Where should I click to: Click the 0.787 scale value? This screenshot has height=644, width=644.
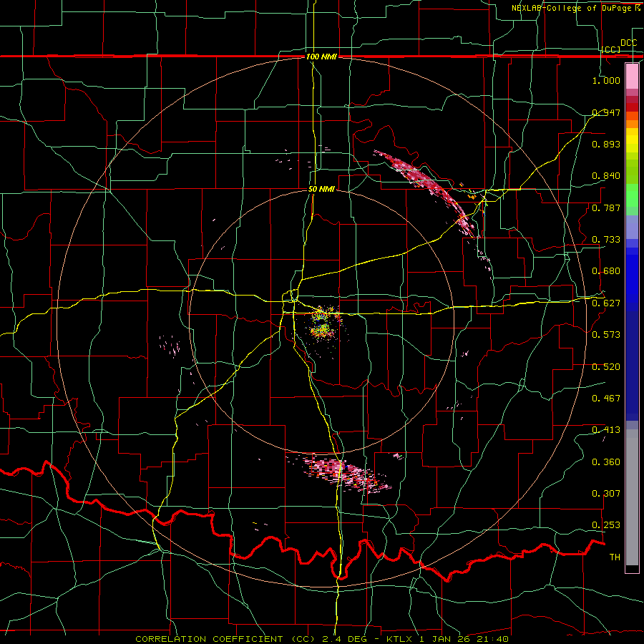coord(606,208)
